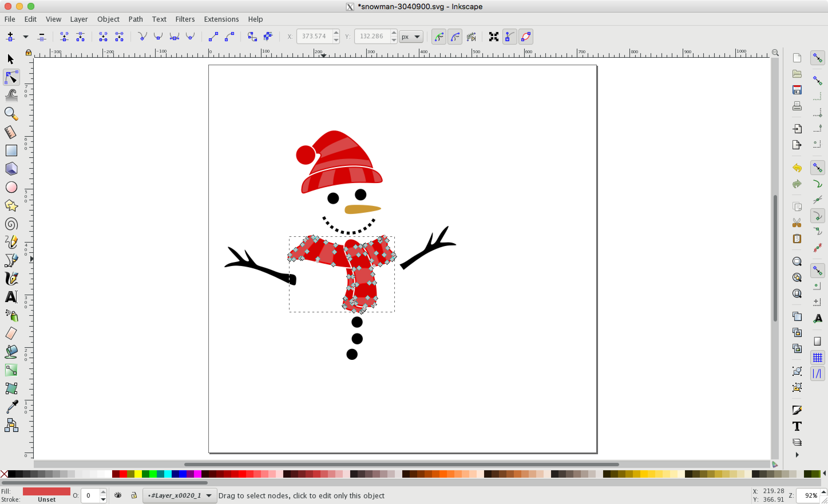The image size is (828, 504).
Task: Select the Dropper tool
Action: 11,406
